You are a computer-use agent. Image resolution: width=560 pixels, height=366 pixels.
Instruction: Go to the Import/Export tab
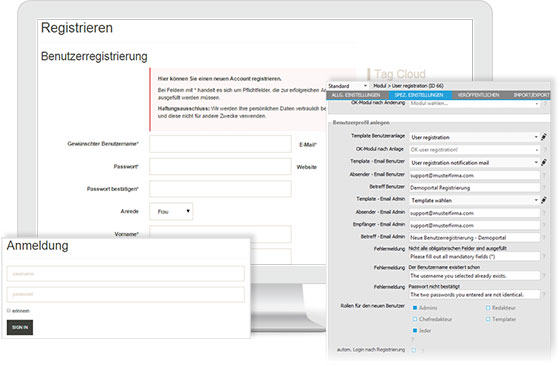coord(531,95)
